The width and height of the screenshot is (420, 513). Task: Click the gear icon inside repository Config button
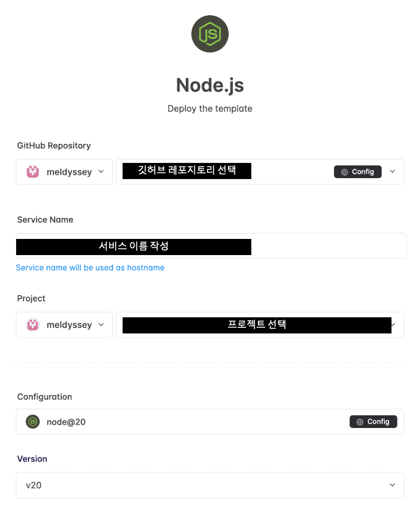(344, 171)
